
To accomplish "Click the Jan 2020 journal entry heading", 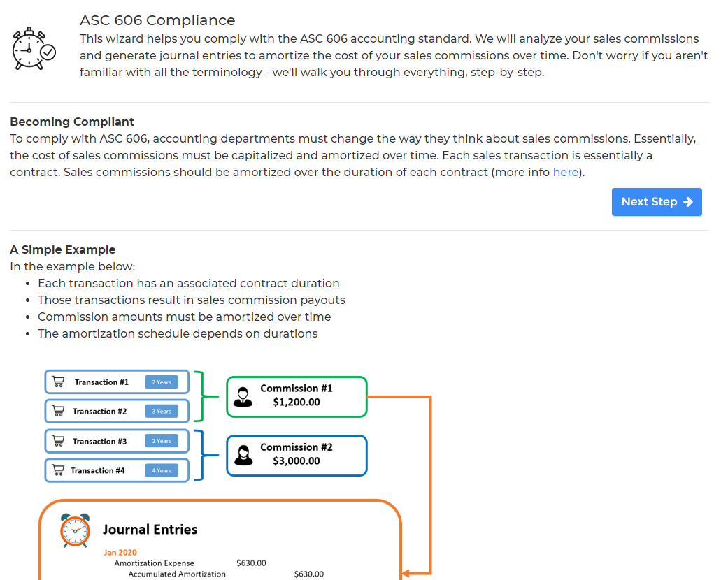I will (x=120, y=552).
